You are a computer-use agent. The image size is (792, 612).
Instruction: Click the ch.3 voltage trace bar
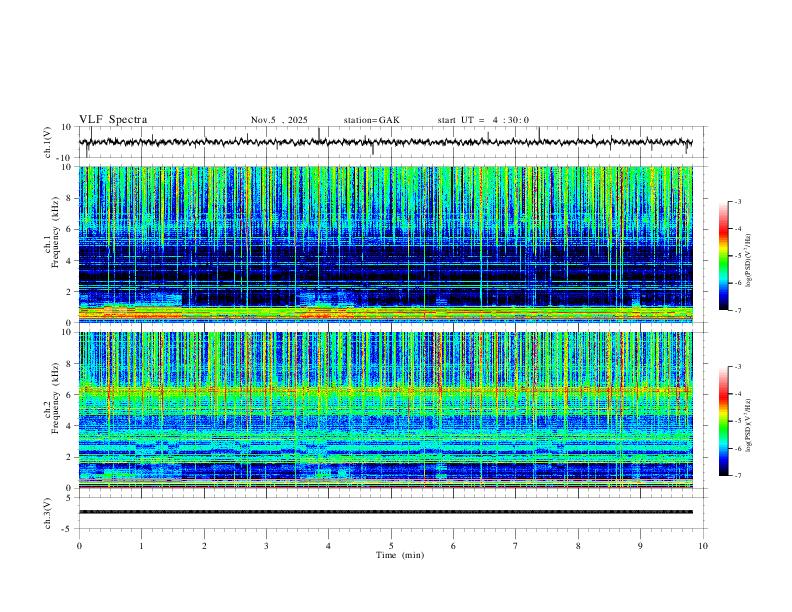[x=386, y=512]
